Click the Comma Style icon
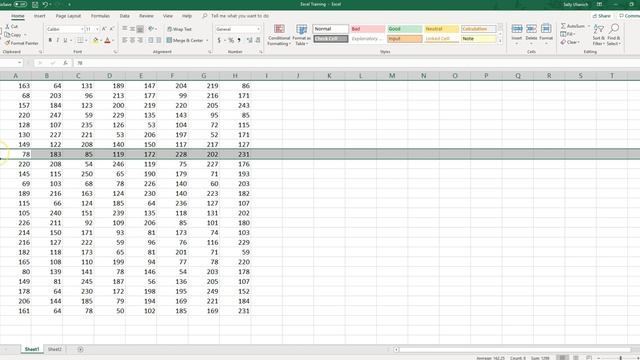Viewport: 640px width, 360px height. 239,40
